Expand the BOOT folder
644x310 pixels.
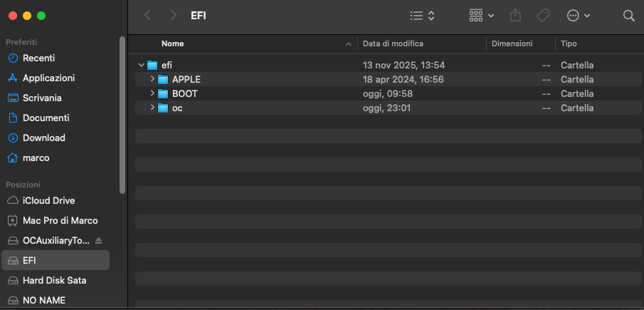point(152,93)
